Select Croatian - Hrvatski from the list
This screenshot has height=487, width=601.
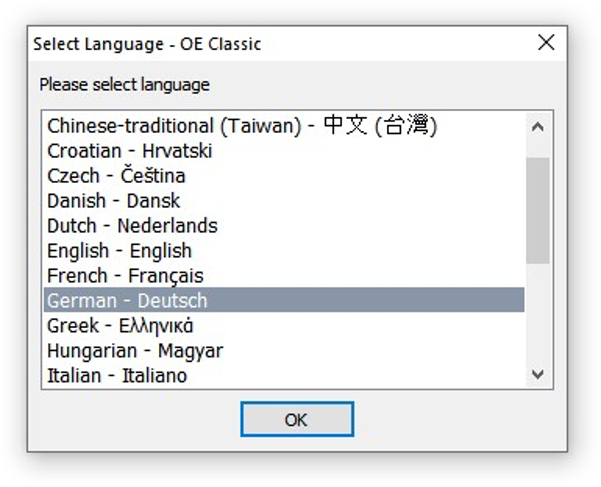[x=284, y=151]
